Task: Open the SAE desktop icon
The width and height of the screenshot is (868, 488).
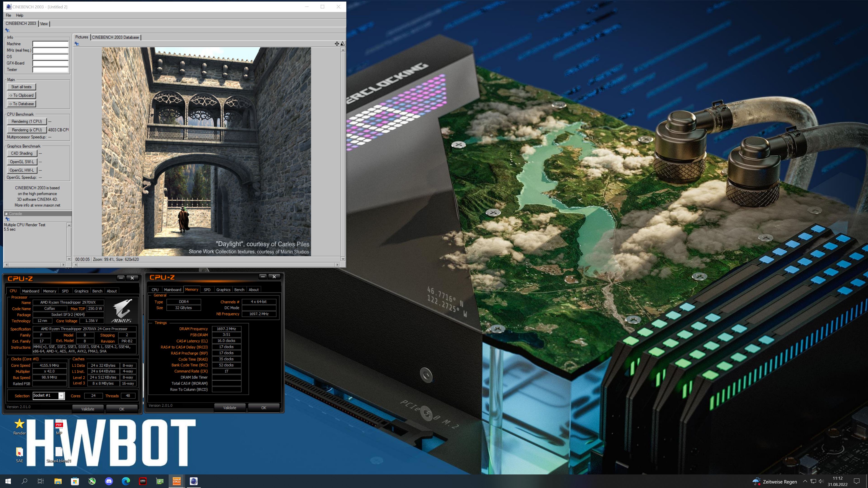Action: click(19, 455)
